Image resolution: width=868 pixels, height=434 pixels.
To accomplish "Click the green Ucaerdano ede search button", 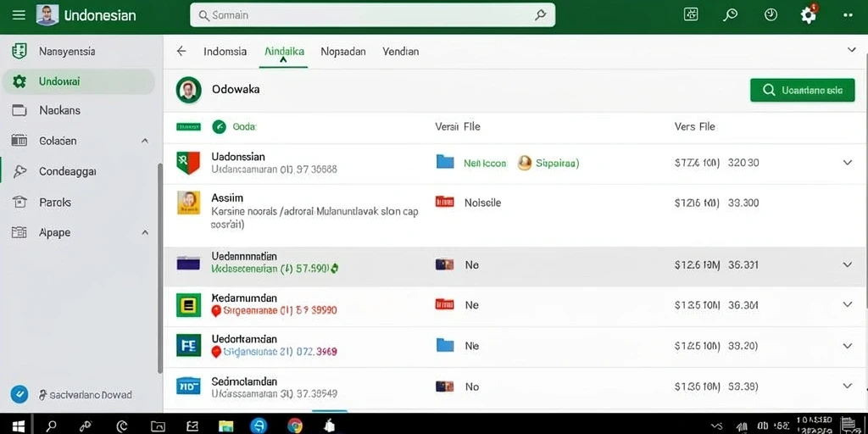I will pos(802,90).
